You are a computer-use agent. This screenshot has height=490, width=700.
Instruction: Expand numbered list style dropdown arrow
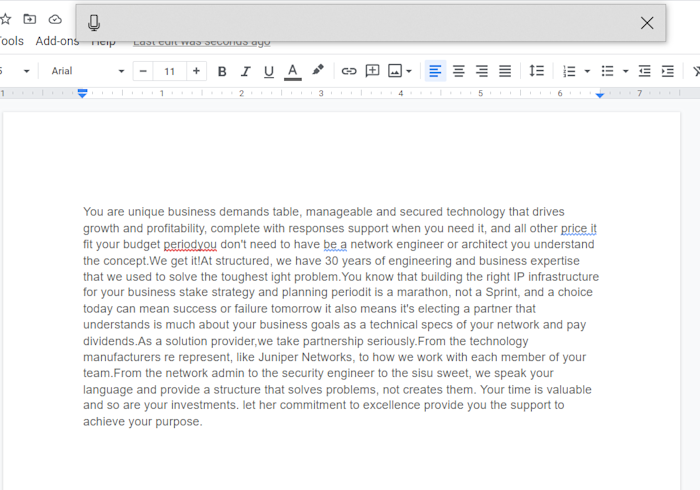pyautogui.click(x=588, y=71)
